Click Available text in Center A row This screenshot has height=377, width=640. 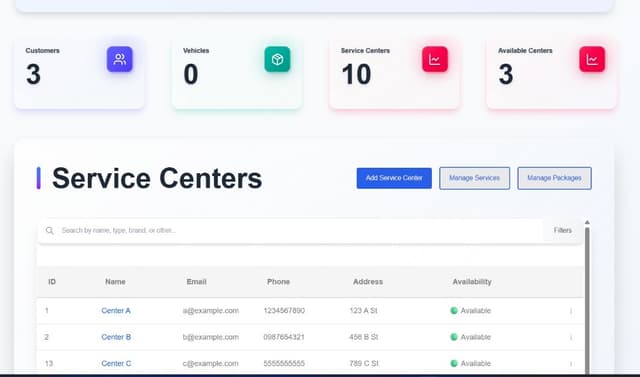pos(476,310)
